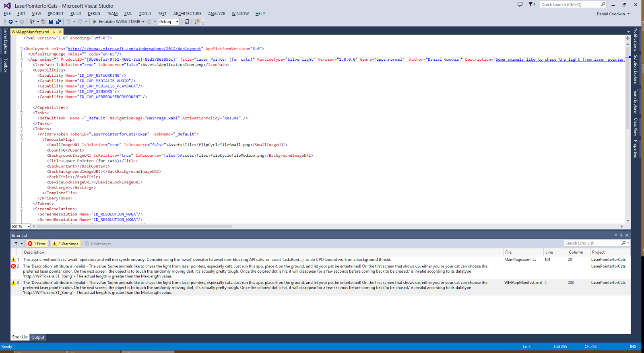Collapse the TemplateFlip XML node
Screen dimensions: 644x353
tap(21, 140)
